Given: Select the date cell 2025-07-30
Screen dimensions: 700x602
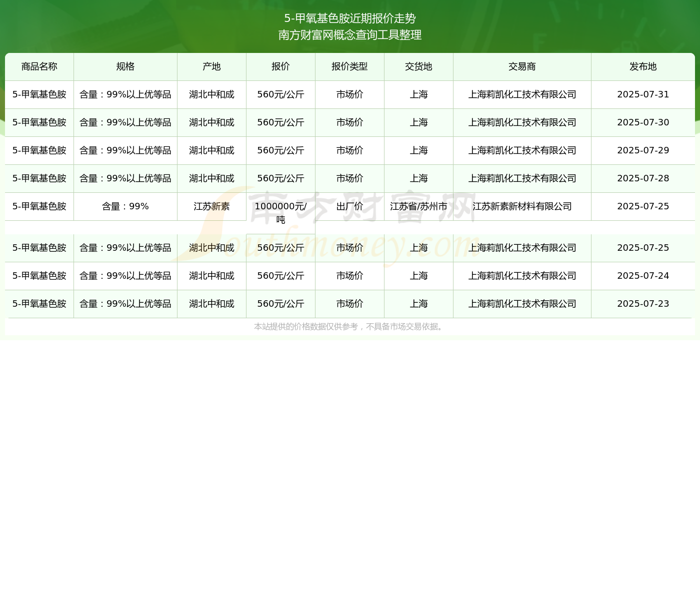Looking at the screenshot, I should click(x=643, y=122).
